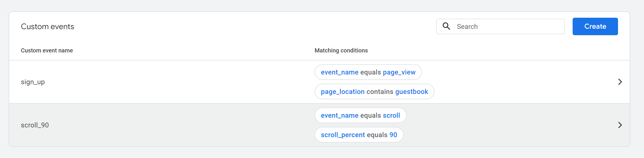Viewport: 644px width, 158px height.
Task: Click the scroll_percent parameter text
Action: pos(343,135)
